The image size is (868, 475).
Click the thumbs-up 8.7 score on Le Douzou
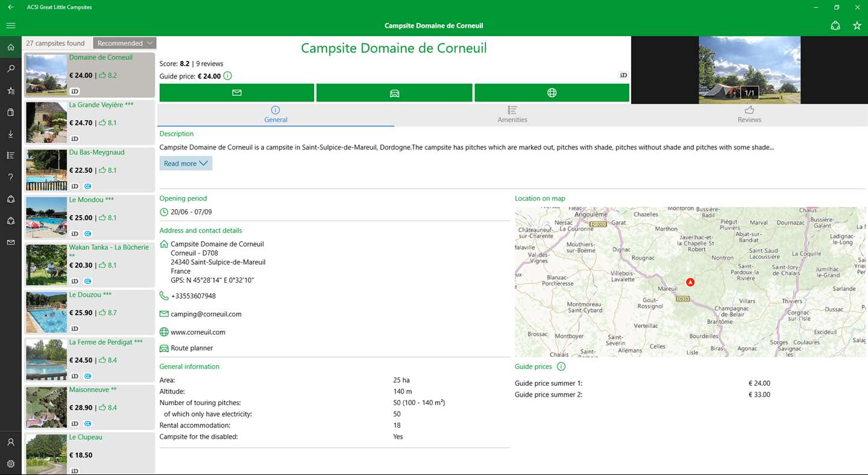[108, 313]
